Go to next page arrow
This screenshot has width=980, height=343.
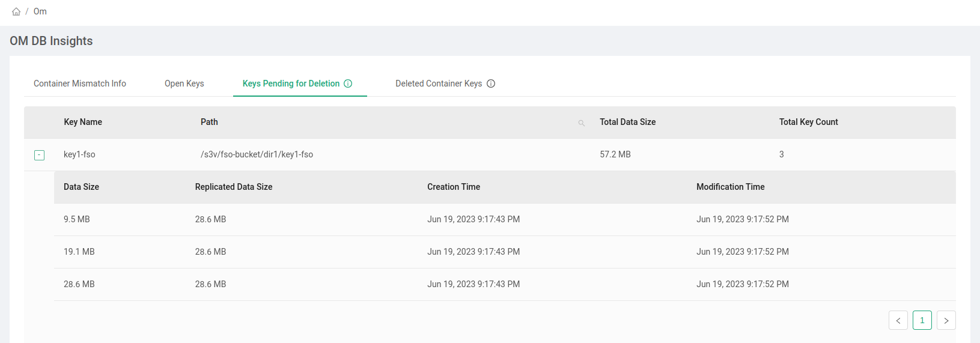(x=946, y=320)
